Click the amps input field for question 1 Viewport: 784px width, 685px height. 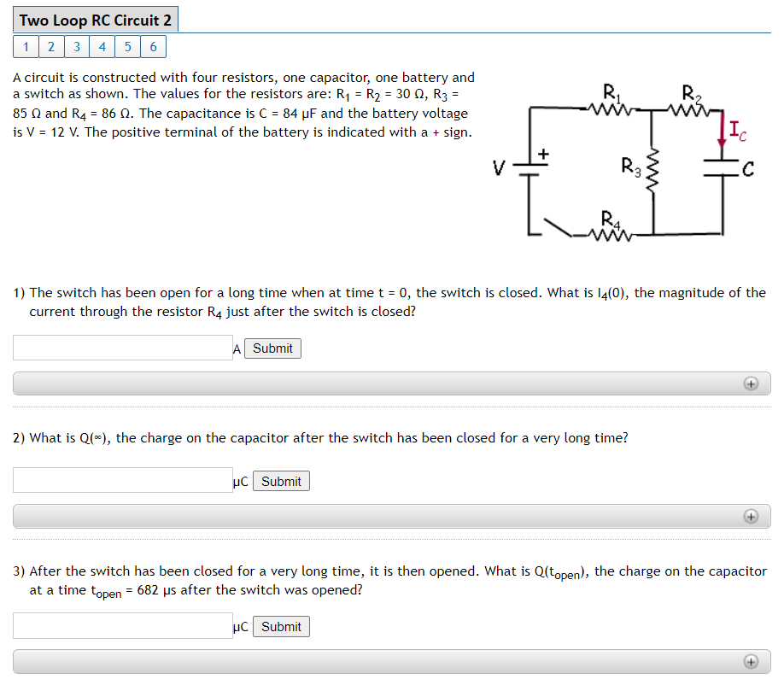[122, 348]
